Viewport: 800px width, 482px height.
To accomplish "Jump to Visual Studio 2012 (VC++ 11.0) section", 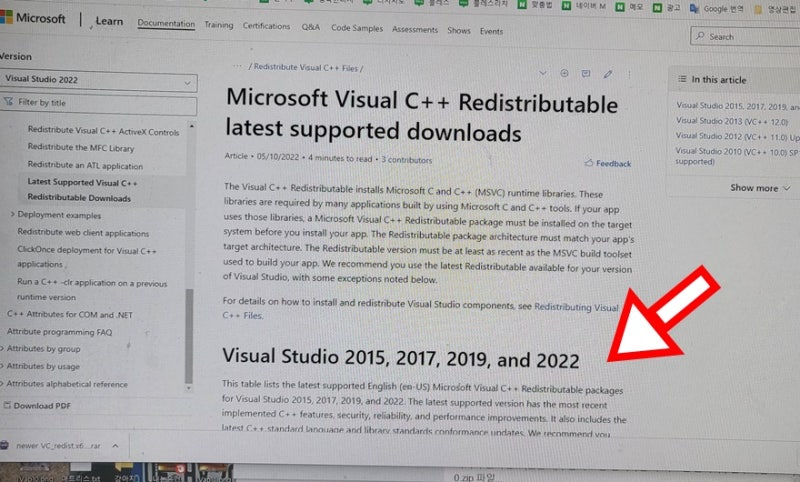I will [738, 137].
